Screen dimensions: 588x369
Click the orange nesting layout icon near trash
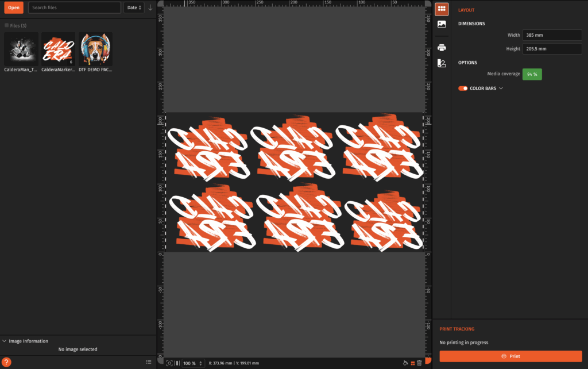pos(412,363)
